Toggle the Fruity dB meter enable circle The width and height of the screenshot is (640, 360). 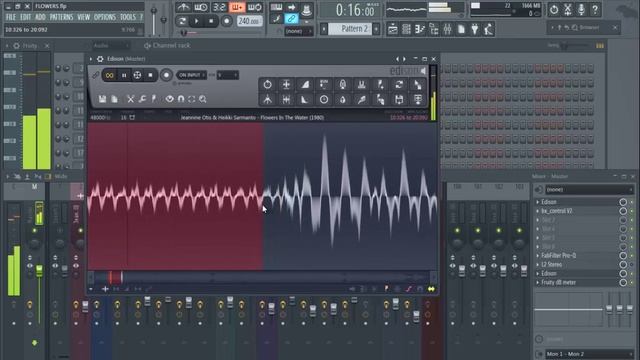[x=623, y=282]
